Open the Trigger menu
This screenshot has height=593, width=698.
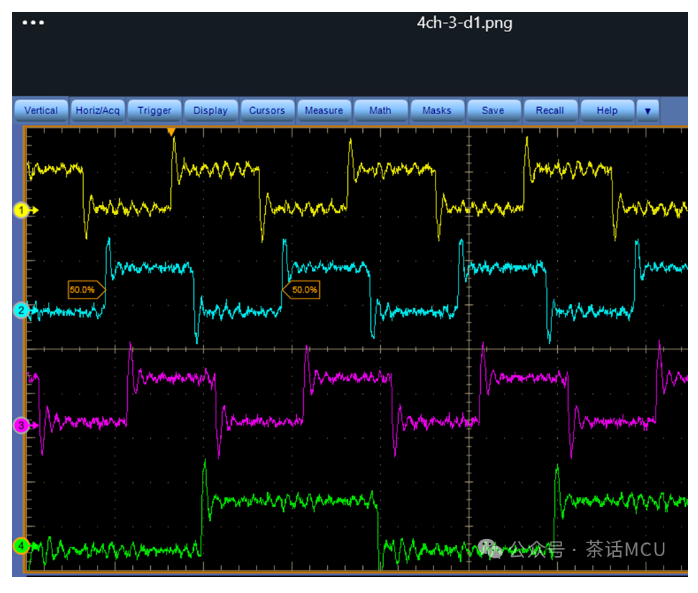coord(154,110)
